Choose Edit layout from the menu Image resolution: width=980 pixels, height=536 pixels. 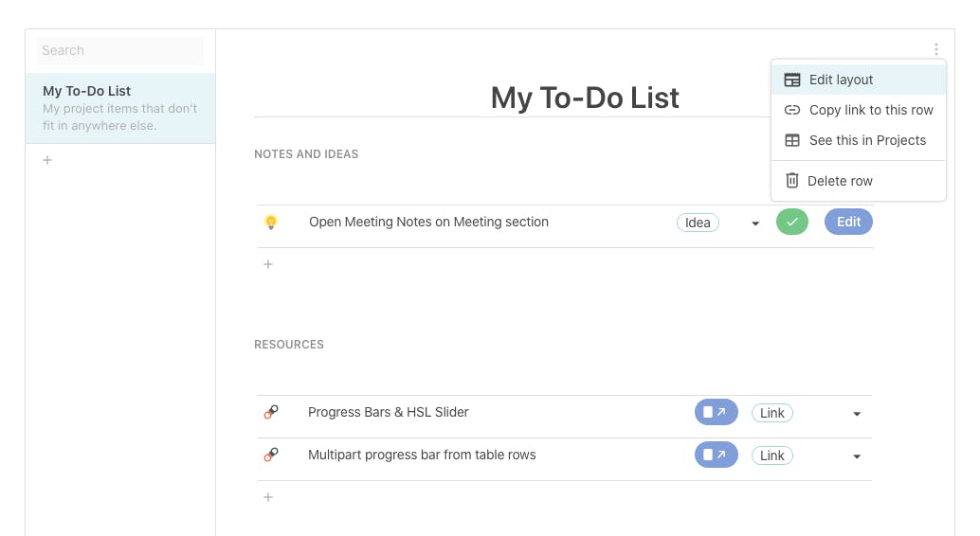click(x=841, y=80)
